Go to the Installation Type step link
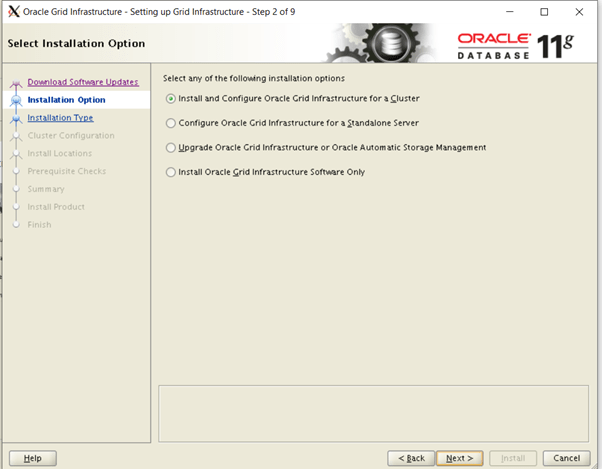The image size is (602, 469). tap(60, 118)
